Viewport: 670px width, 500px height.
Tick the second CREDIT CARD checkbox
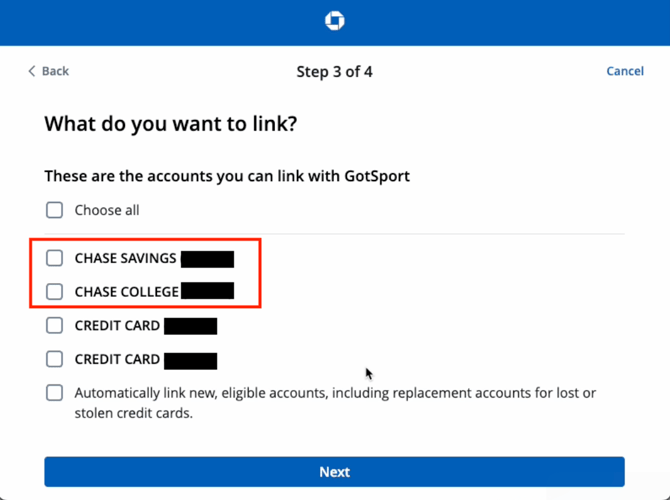(x=55, y=359)
